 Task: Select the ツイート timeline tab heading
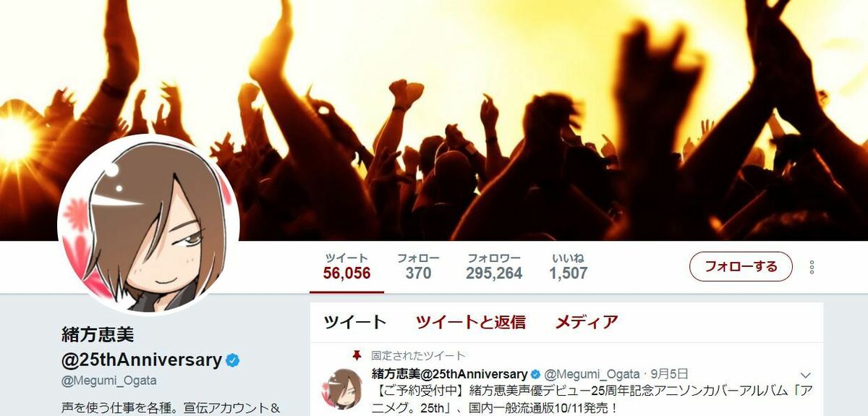355,322
